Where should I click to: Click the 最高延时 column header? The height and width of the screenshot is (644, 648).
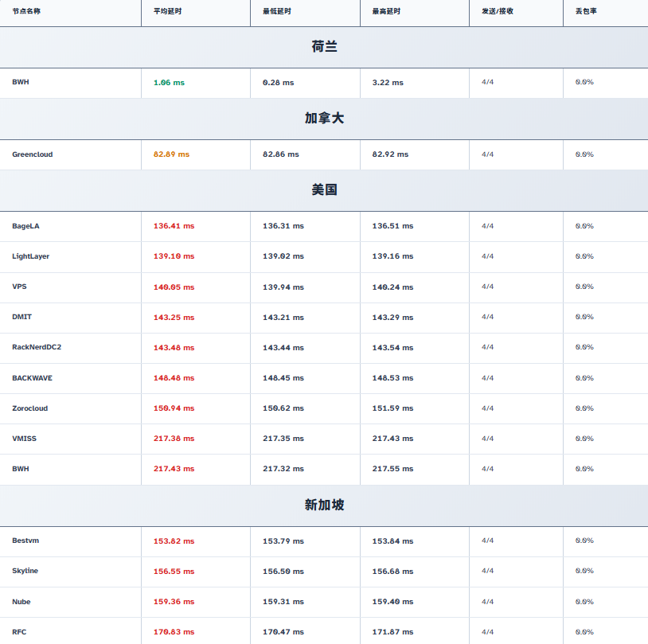coord(386,11)
